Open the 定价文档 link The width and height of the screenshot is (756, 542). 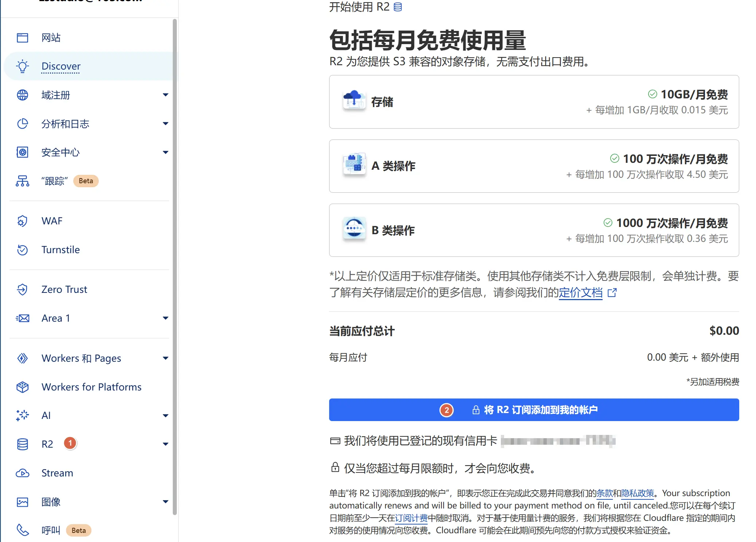pos(581,292)
